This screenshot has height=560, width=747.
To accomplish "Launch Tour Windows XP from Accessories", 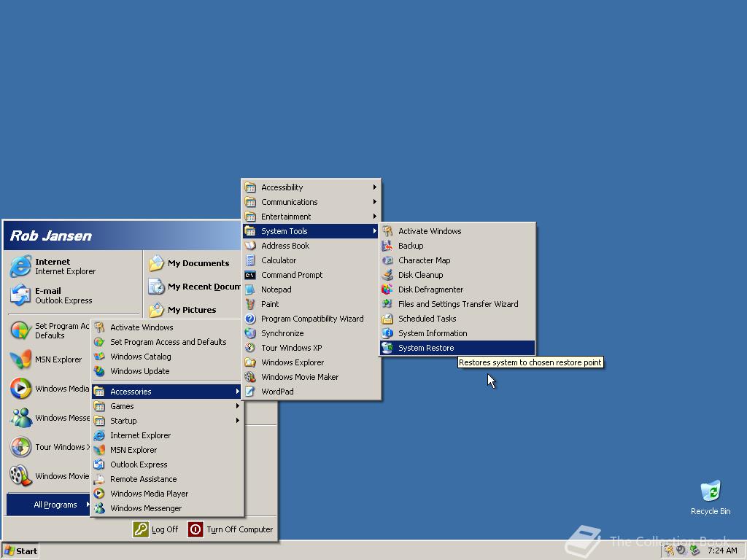I will pyautogui.click(x=311, y=348).
